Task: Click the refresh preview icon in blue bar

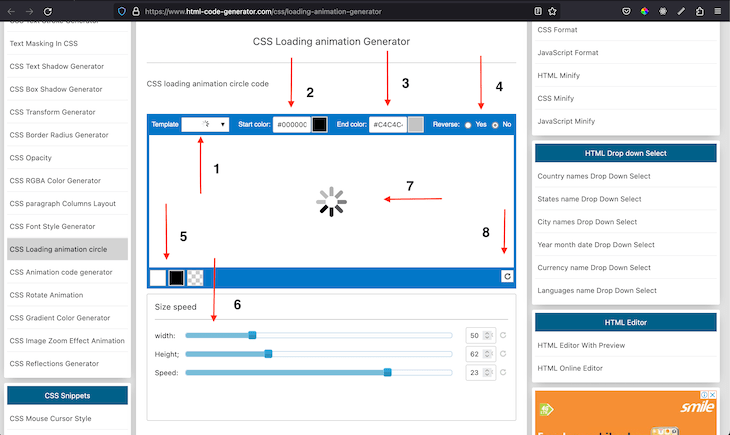Action: [507, 277]
